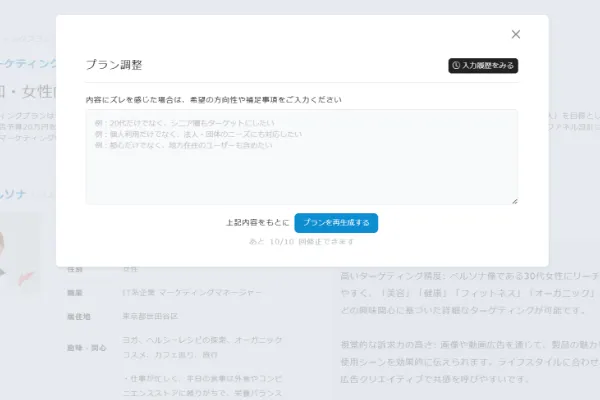The width and height of the screenshot is (600, 400).
Task: Click the あと 10/10 回修正できます counter text
Action: click(x=301, y=242)
